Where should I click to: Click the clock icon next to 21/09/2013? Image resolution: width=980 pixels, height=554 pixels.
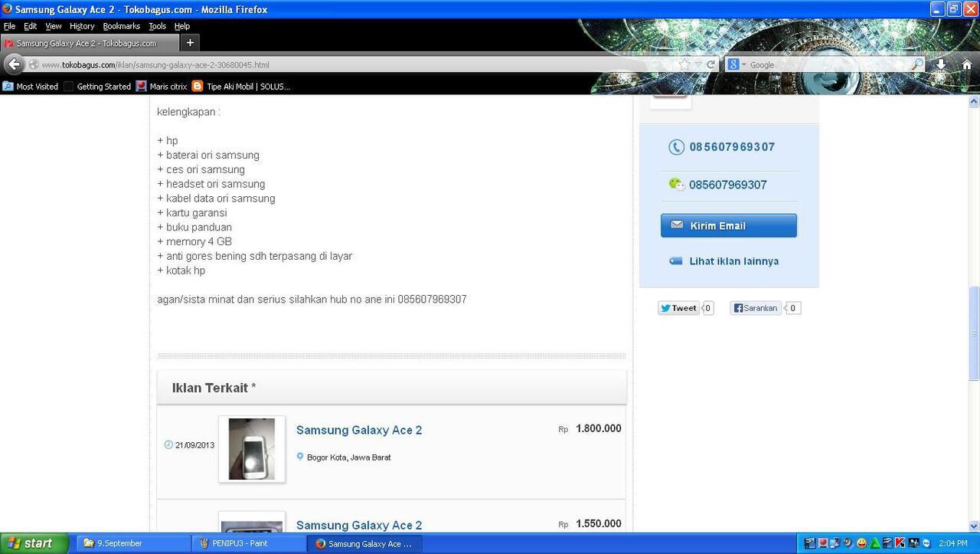tap(168, 444)
